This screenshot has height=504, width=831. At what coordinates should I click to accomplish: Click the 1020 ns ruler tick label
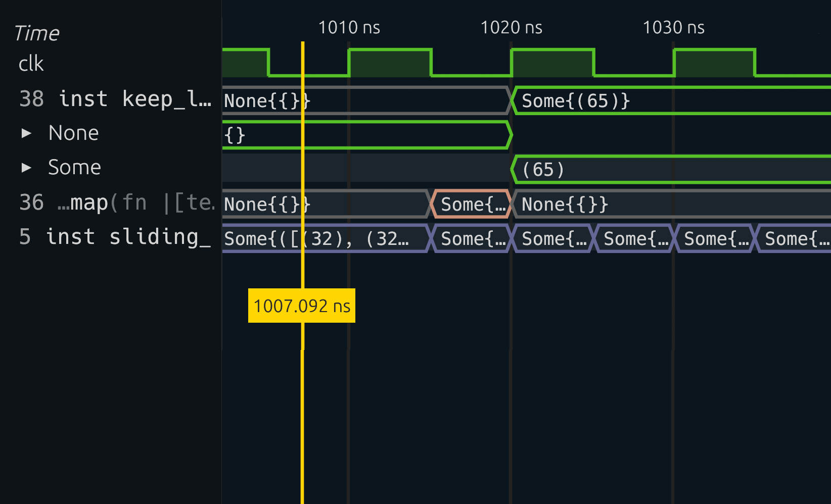click(511, 28)
